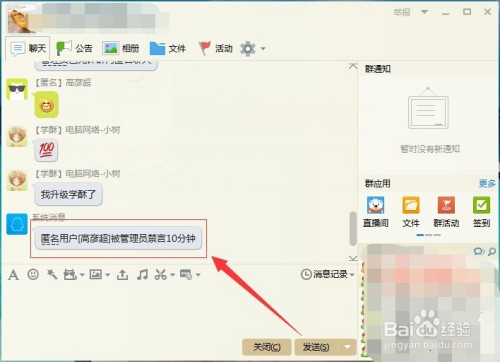
Task: Click the 100 score emoji message
Action: pyautogui.click(x=46, y=150)
